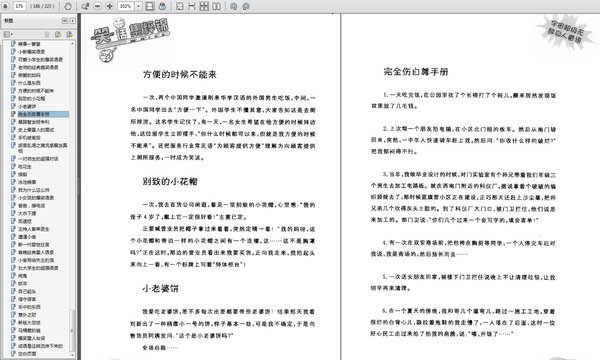600x360 pixels.
Task: Click the 书签 panel title
Action: click(8, 21)
